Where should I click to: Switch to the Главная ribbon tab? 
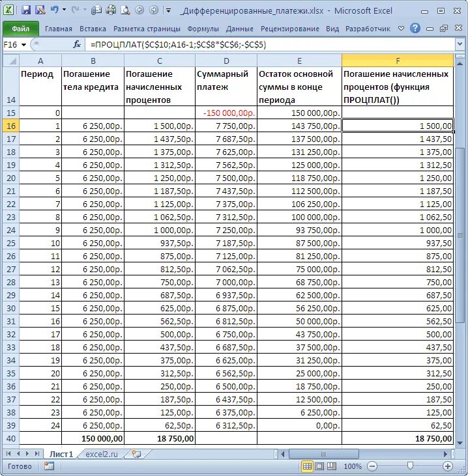tap(59, 29)
